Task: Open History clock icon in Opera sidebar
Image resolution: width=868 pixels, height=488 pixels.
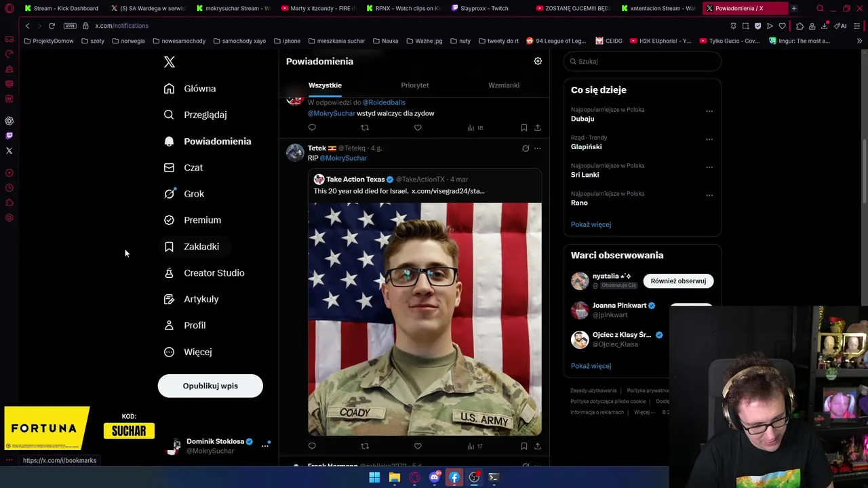Action: [9, 188]
